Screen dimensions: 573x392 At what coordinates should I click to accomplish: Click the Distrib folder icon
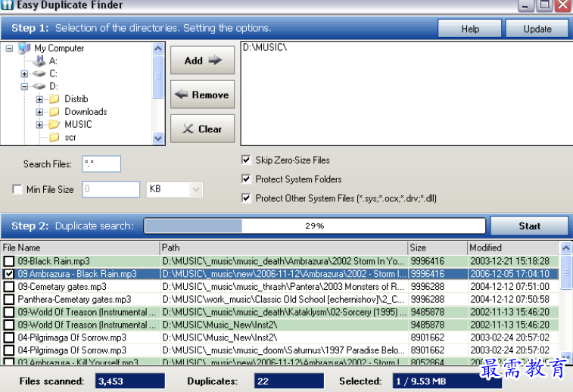(x=54, y=99)
